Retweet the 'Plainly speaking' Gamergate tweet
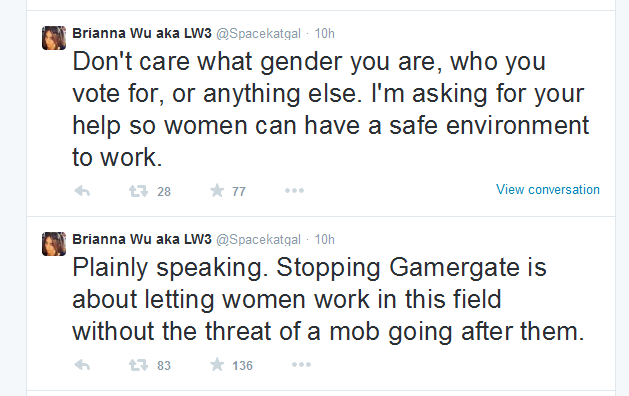 [x=138, y=365]
